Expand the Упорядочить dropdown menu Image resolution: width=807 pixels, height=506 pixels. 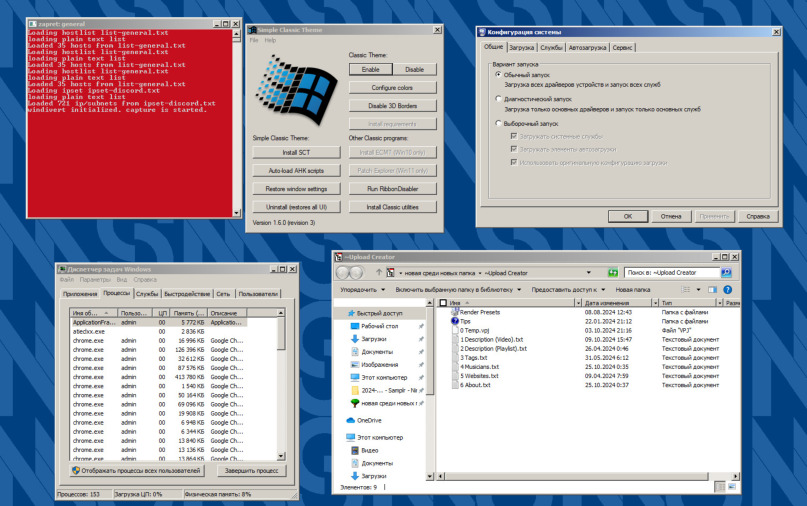pos(361,289)
